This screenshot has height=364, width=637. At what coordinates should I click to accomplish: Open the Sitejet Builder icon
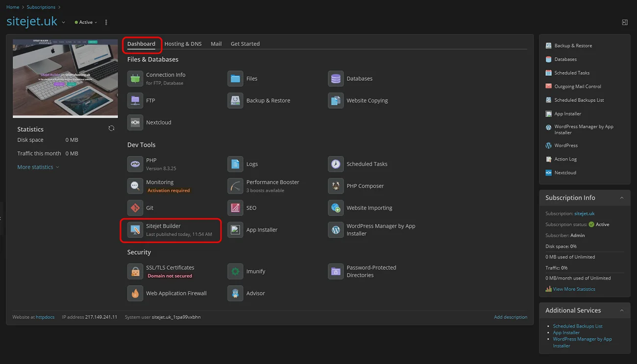click(x=135, y=230)
